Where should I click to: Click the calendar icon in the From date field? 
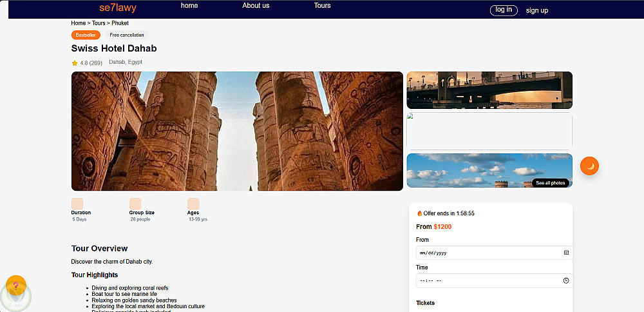coord(566,253)
